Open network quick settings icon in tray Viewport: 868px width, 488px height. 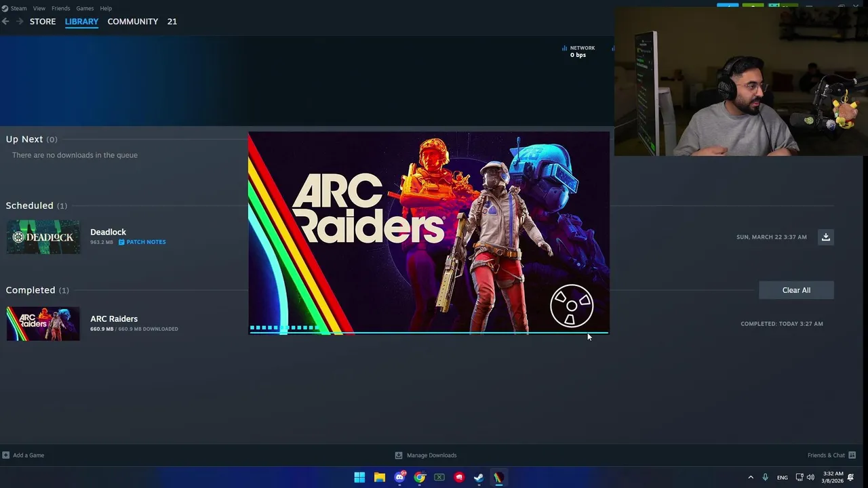800,477
